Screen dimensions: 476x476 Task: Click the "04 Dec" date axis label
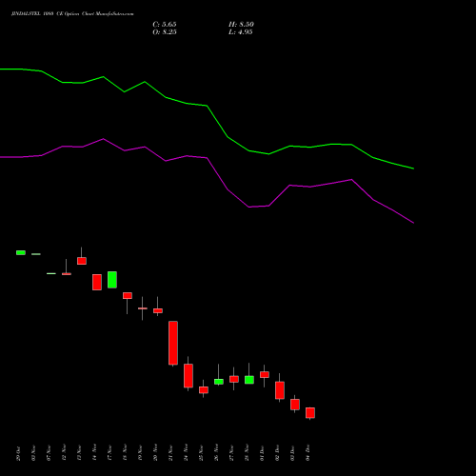[307, 453]
